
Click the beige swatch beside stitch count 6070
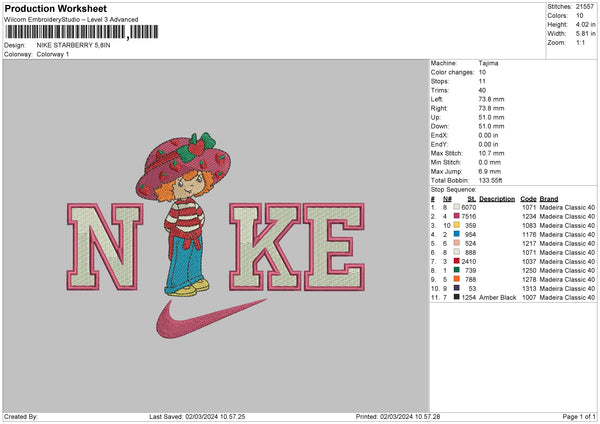pos(457,207)
